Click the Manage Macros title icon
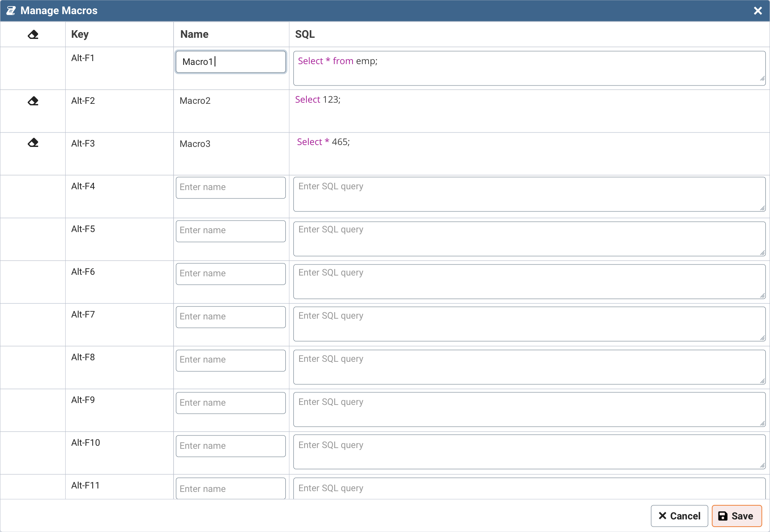The image size is (770, 532). coord(11,11)
